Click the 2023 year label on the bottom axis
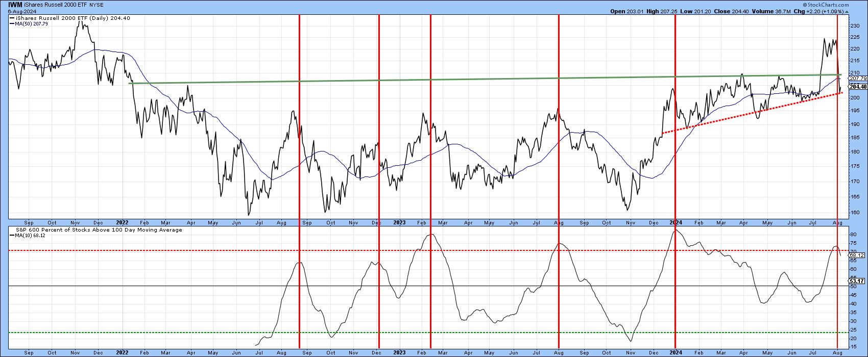The height and width of the screenshot is (357, 868). [x=399, y=352]
